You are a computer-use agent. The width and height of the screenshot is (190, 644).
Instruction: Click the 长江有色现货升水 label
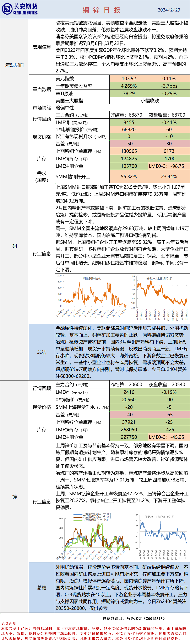coord(81,137)
